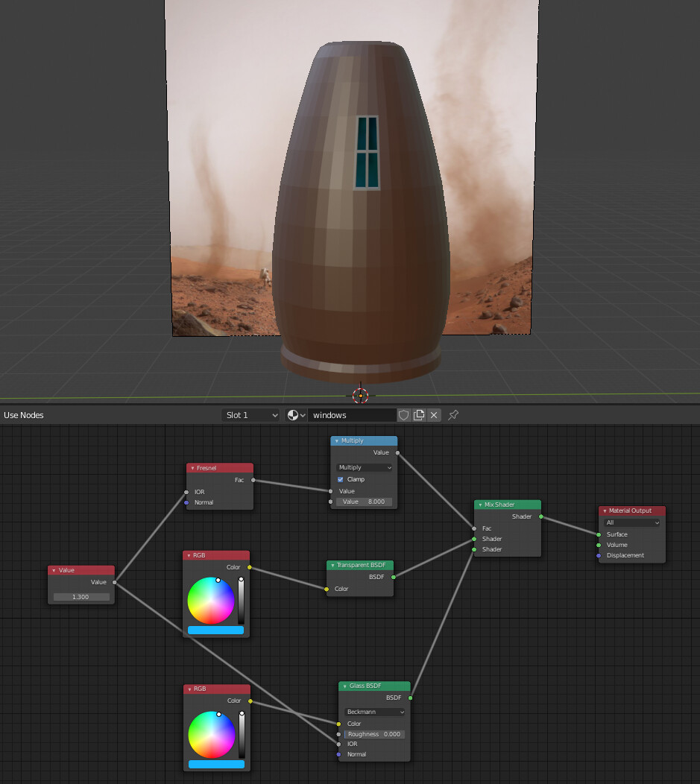
Task: Click the Roughness 0.000 field in Glass BSDF
Action: [x=374, y=734]
